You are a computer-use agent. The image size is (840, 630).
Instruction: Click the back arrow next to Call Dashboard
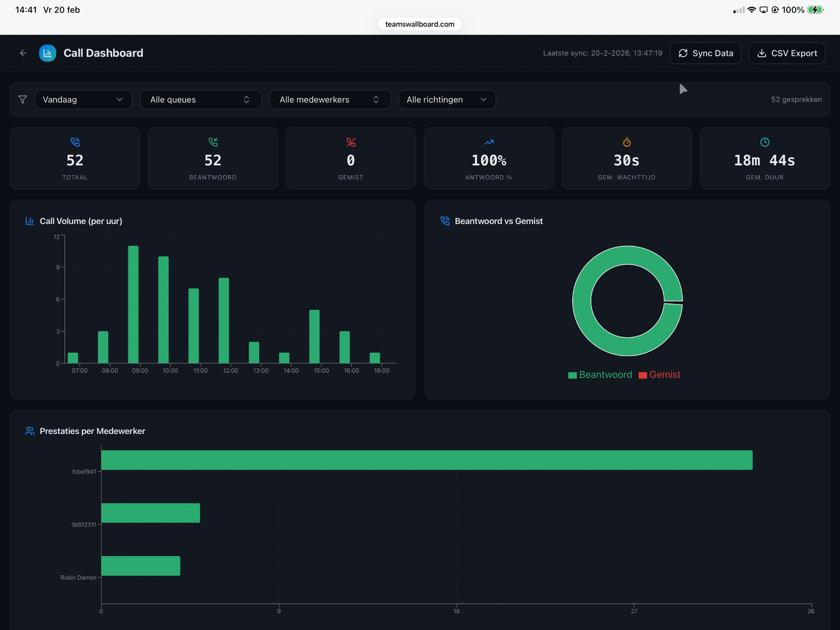(23, 53)
